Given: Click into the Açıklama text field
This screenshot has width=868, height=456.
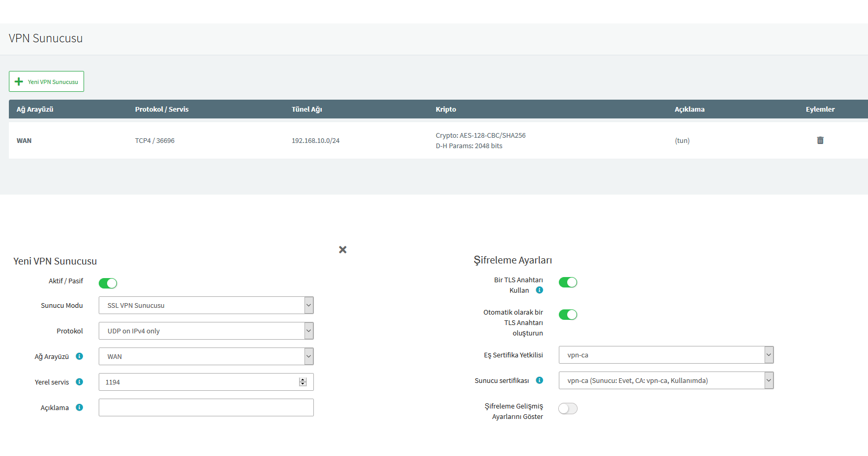Looking at the screenshot, I should (206, 407).
